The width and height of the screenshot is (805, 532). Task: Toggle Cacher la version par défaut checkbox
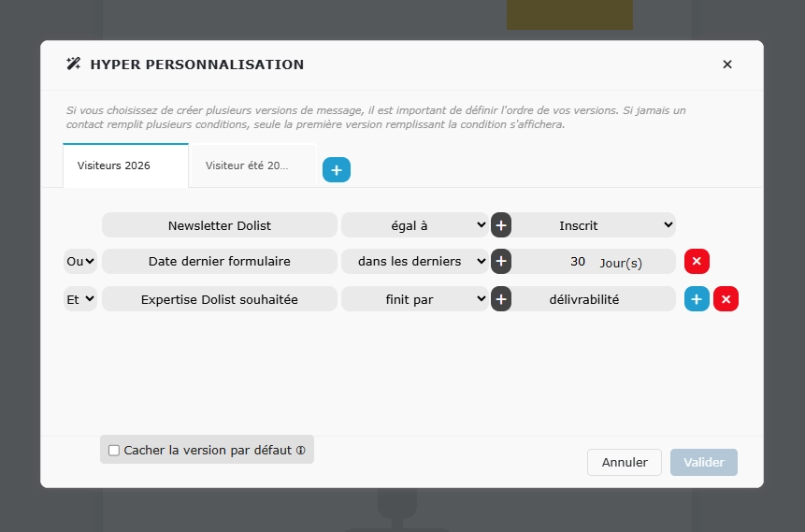[114, 451]
